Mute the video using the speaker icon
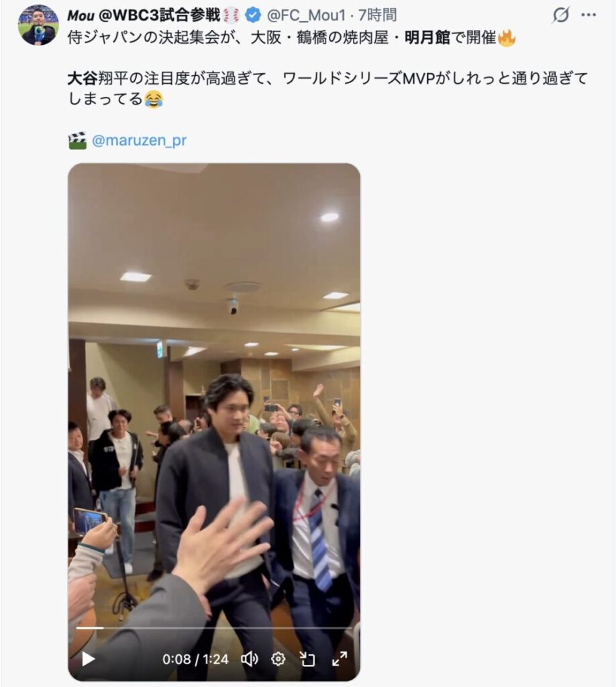Viewport: 616px width, 687px height. click(x=250, y=659)
